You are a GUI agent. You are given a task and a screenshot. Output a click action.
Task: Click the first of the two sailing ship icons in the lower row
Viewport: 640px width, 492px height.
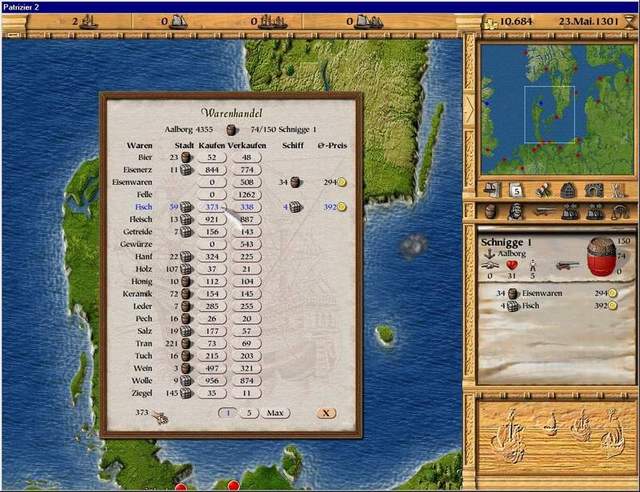(569, 212)
